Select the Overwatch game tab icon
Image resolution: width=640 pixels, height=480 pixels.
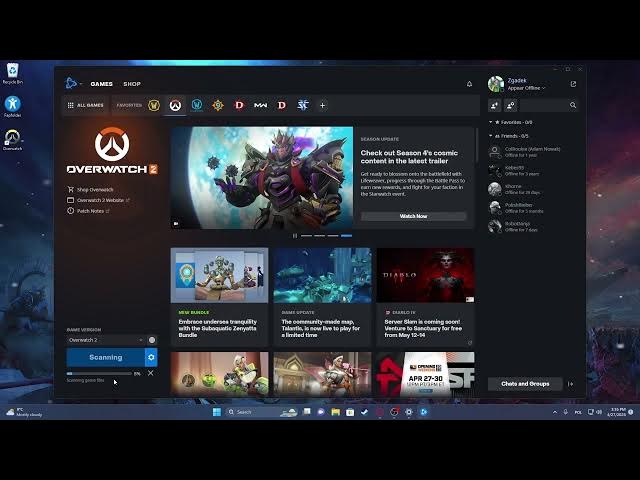pos(175,105)
